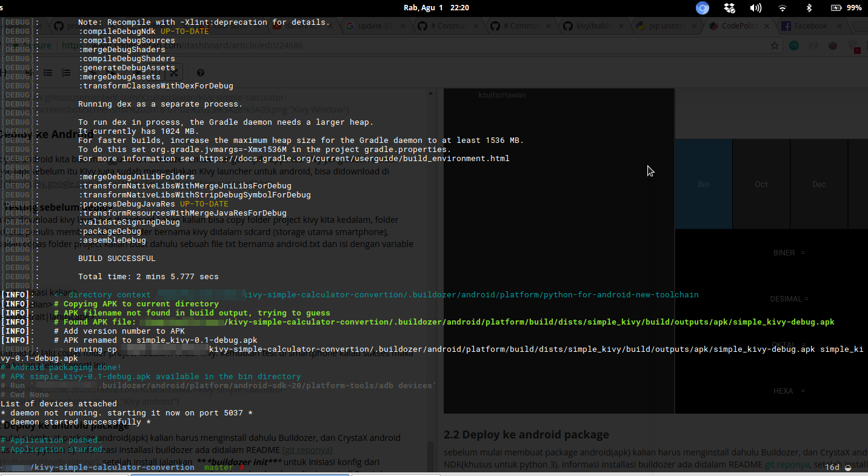Click the 'Total time: 2 mins 5.777 secs' line
The width and height of the screenshot is (868, 476).
click(x=149, y=276)
